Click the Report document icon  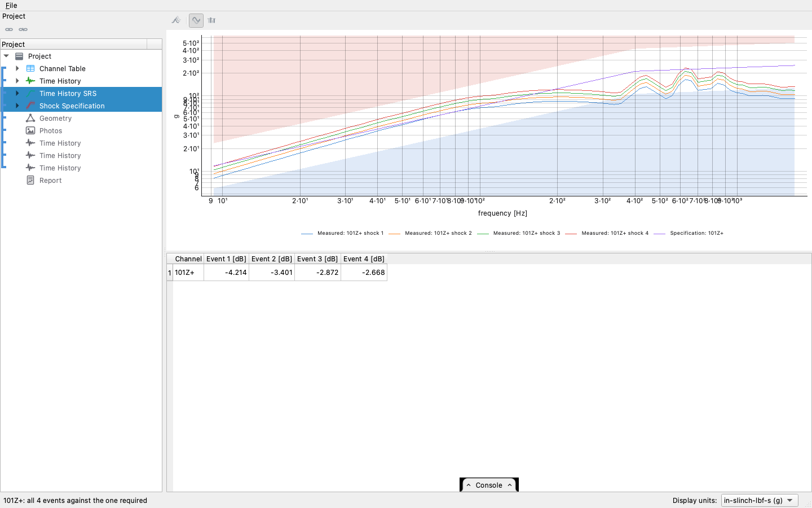30,180
